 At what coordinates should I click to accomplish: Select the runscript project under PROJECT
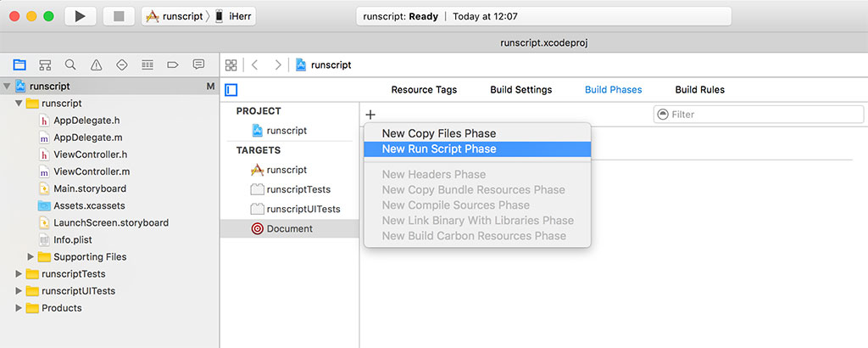287,131
